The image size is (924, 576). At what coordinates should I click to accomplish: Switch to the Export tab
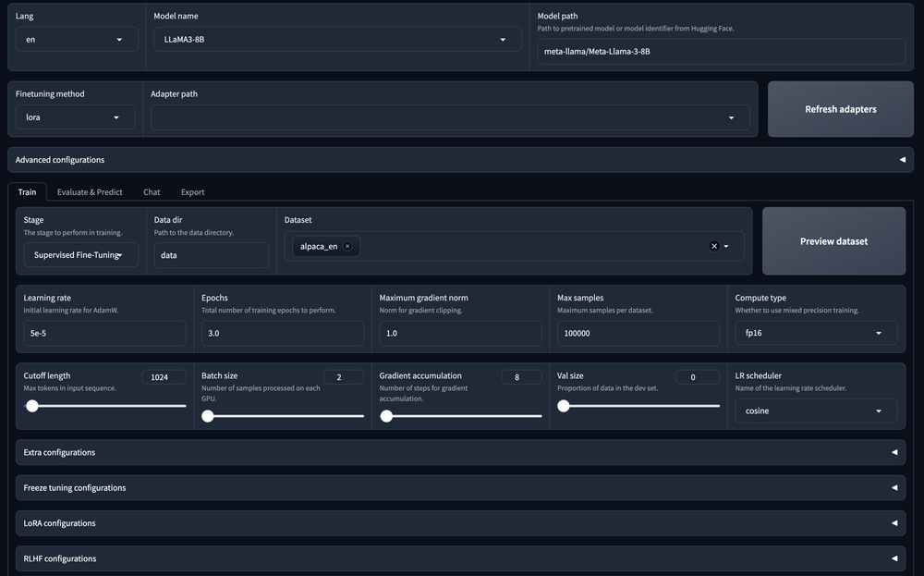tap(193, 192)
